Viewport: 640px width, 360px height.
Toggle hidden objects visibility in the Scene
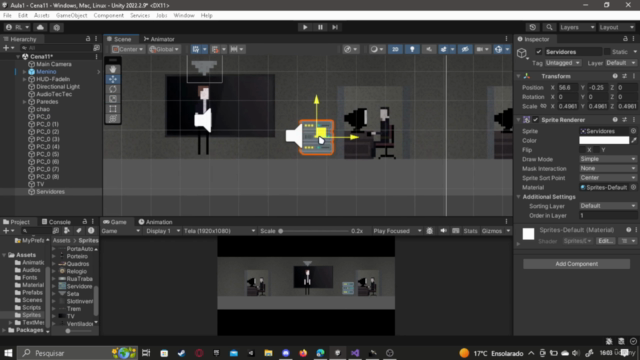pyautogui.click(x=465, y=49)
